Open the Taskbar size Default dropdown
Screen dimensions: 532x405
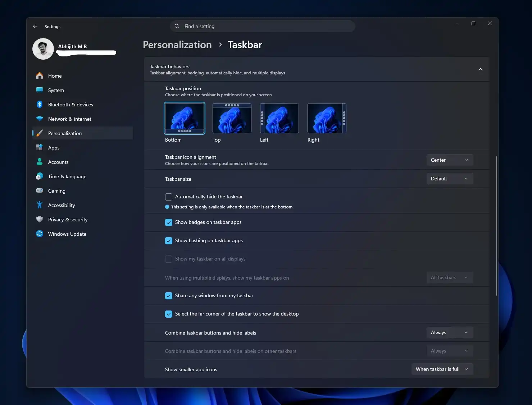tap(450, 179)
